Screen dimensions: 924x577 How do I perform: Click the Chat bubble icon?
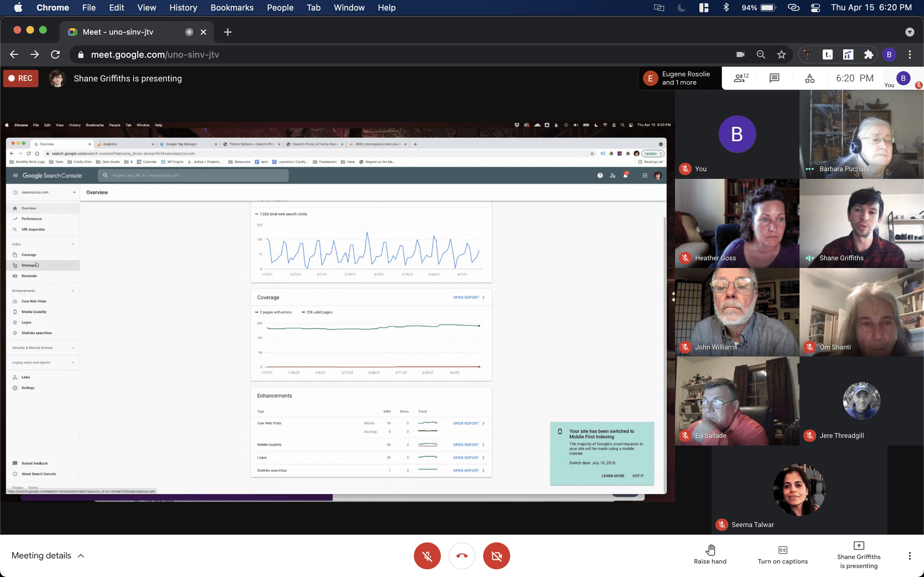point(774,78)
